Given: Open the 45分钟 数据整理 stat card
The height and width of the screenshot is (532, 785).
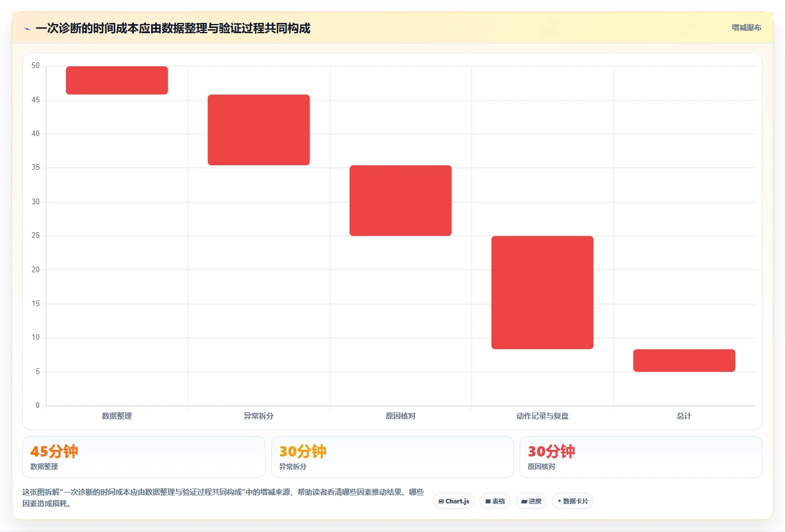Looking at the screenshot, I should [144, 457].
